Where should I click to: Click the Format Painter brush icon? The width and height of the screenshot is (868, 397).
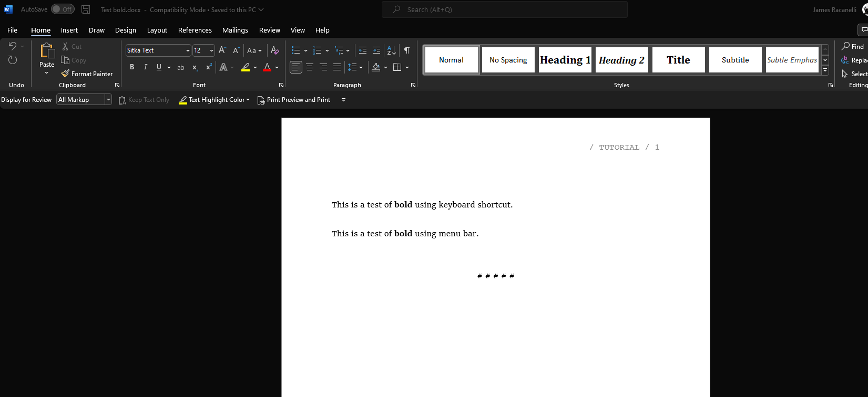[x=65, y=74]
